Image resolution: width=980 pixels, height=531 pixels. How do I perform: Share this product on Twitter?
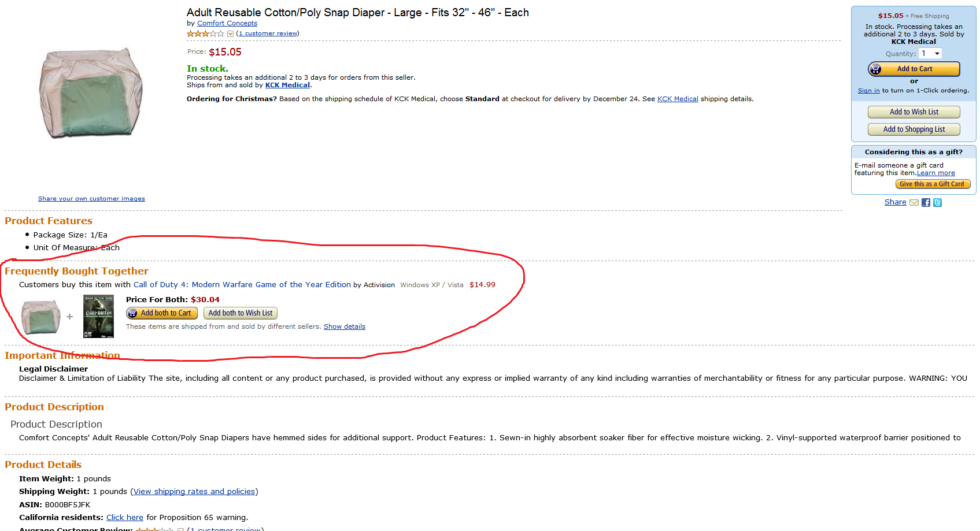[x=937, y=202]
